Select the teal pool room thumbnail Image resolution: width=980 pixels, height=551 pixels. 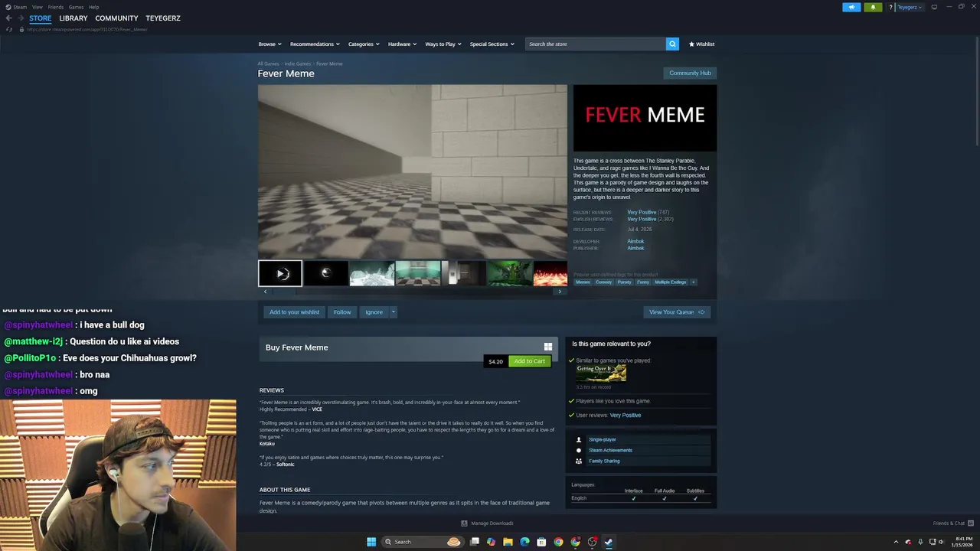418,273
